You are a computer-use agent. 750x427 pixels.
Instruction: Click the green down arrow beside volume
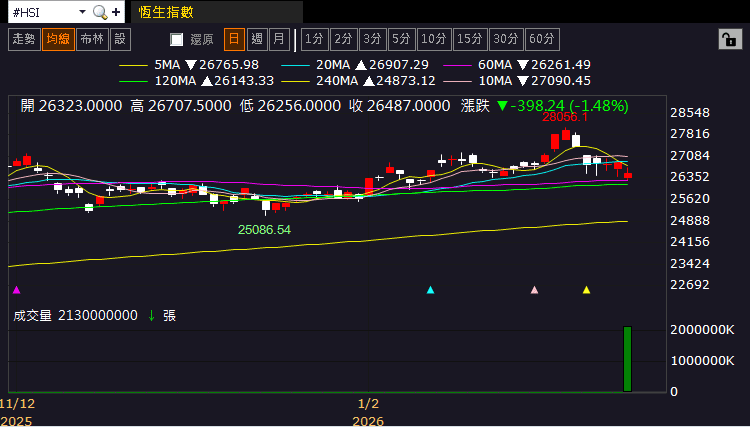click(151, 315)
